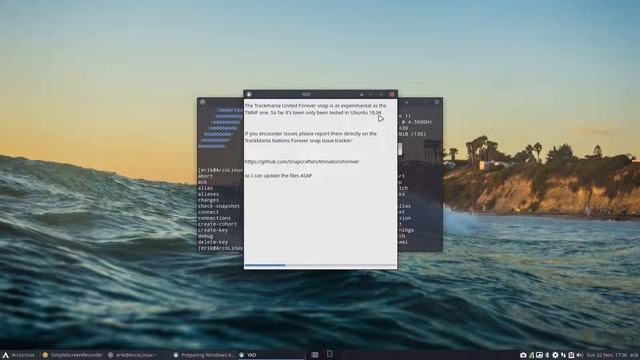Viewport: 640px width, 360px height.
Task: Open the ArcoLinux menu in the taskbar
Action: (18, 355)
